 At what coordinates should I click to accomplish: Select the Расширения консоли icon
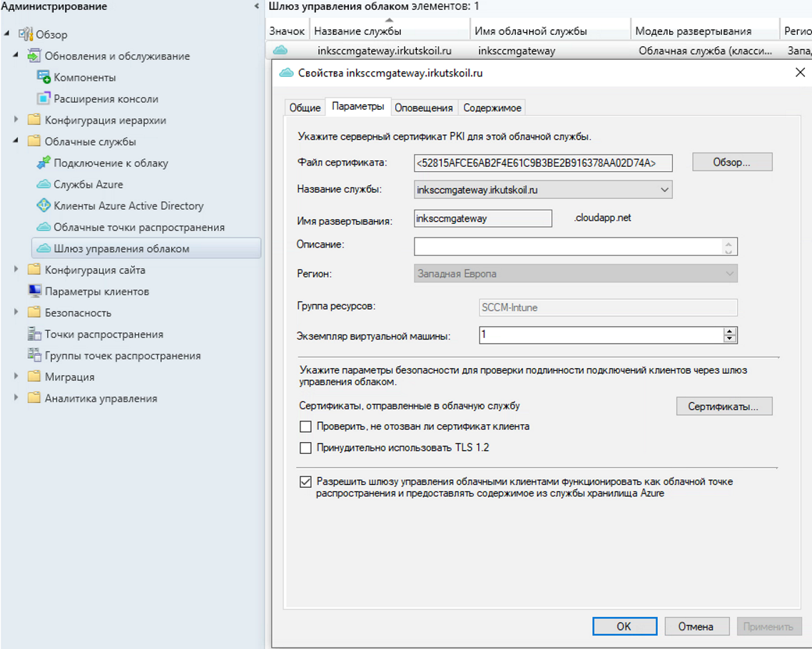44,98
